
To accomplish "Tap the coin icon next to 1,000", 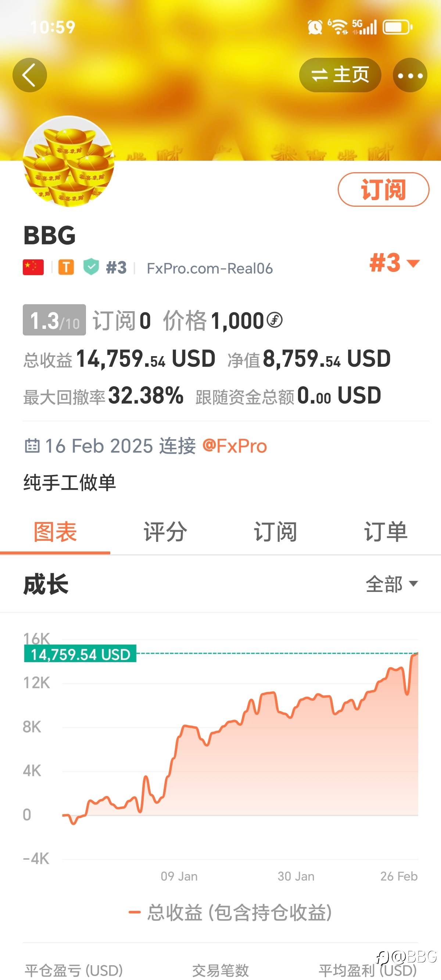I will click(x=275, y=320).
